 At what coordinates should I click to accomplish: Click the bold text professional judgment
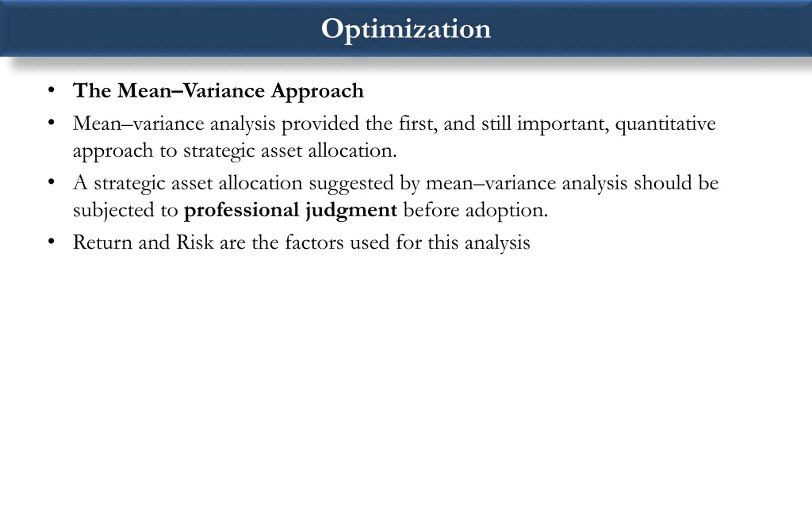pos(291,211)
